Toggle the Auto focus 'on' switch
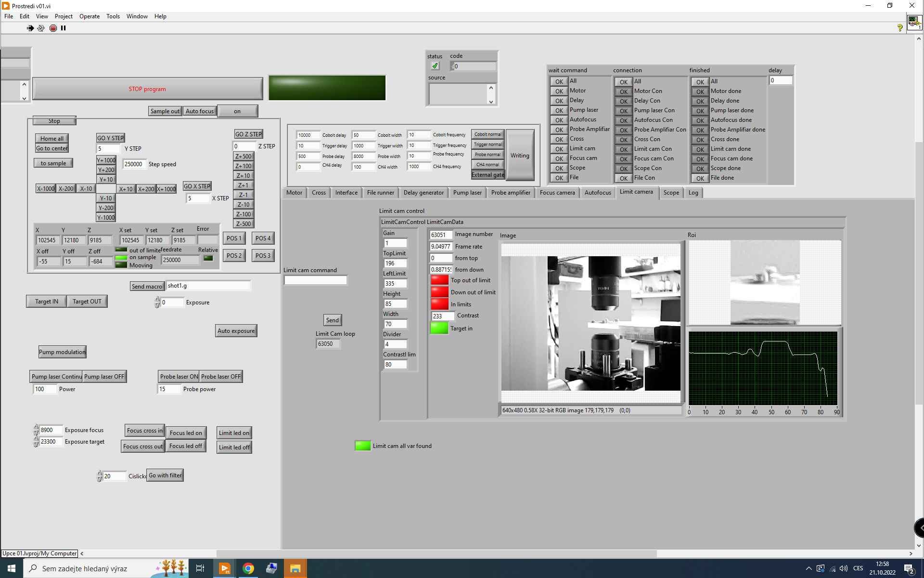Screen dimensions: 924x578 [x=237, y=111]
